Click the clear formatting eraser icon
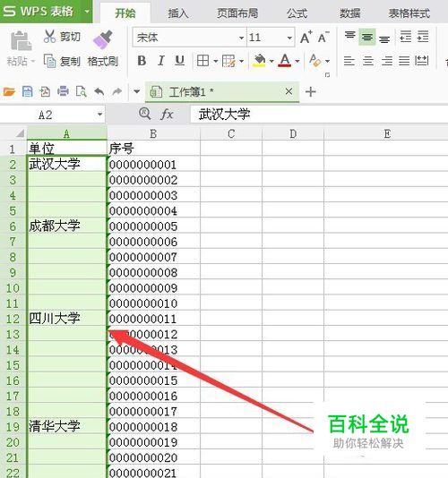Screen dimensions: 448x478 coord(314,61)
